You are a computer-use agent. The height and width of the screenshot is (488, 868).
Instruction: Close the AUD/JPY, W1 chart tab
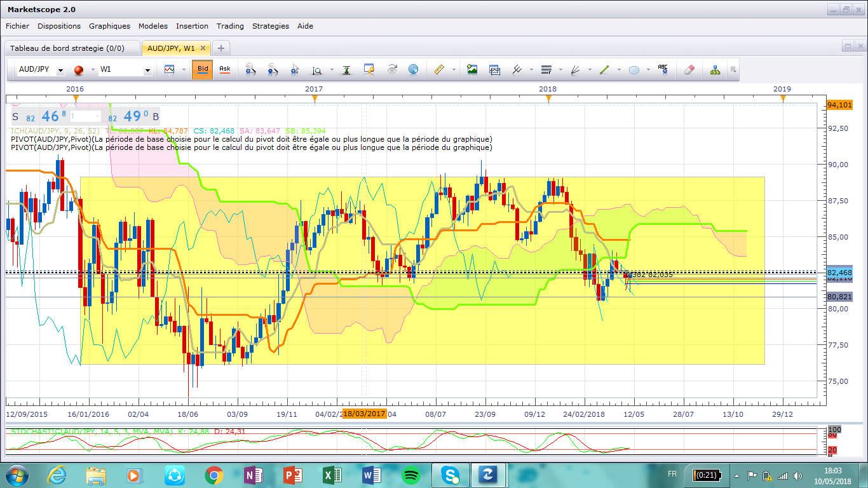click(203, 48)
